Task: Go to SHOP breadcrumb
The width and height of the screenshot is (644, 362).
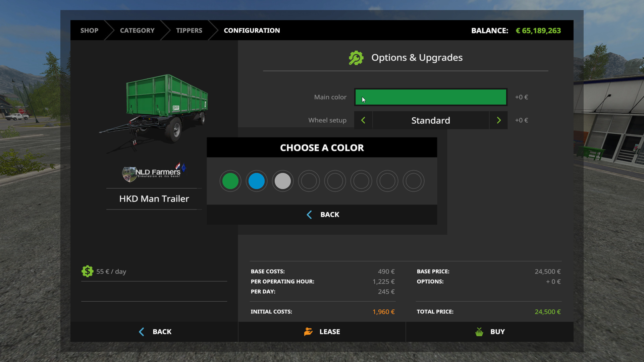Action: 89,31
